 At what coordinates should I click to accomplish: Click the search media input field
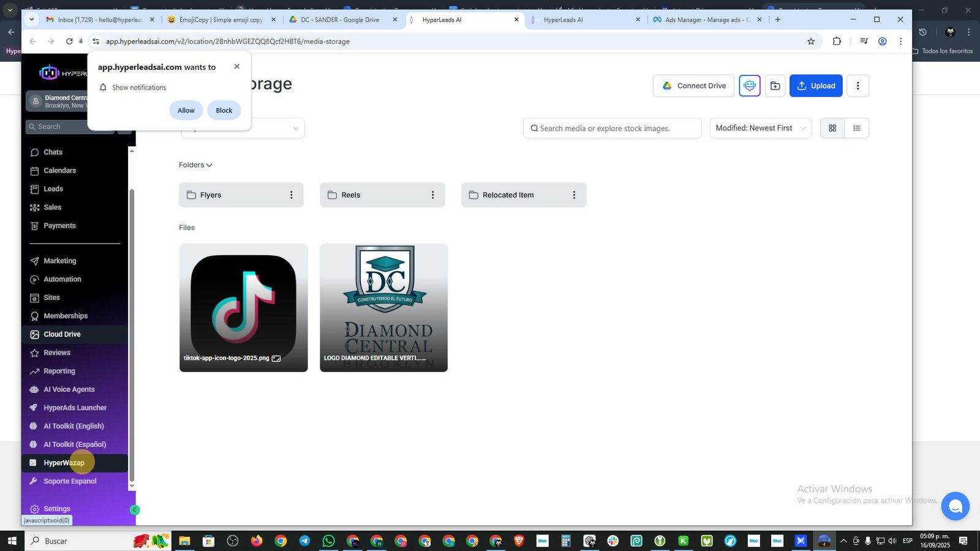tap(612, 128)
